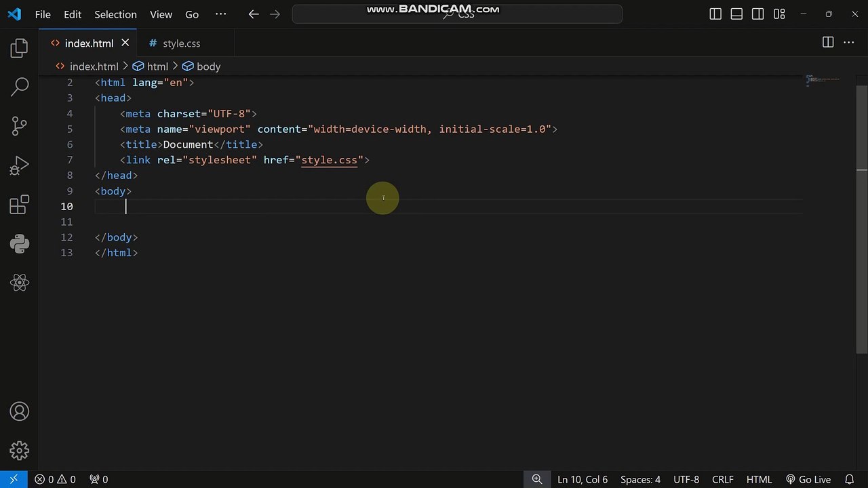This screenshot has width=868, height=488.
Task: Change indentation via Spaces: 4
Action: tap(640, 479)
